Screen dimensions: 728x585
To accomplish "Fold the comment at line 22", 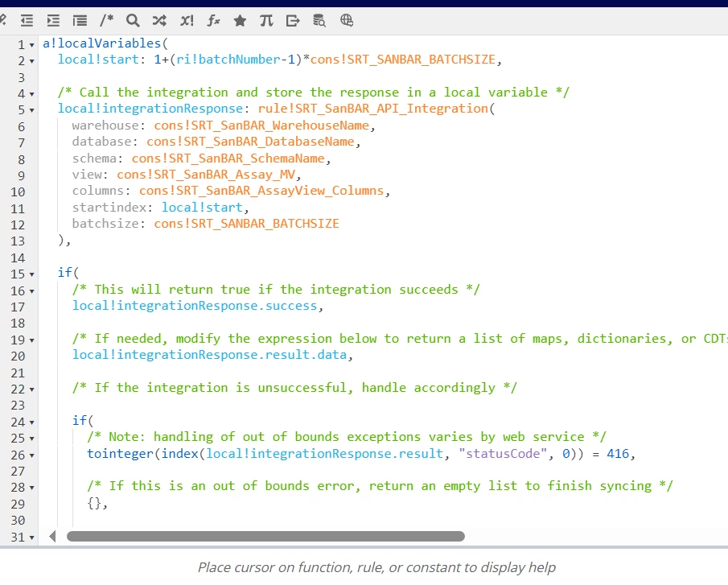I will [x=31, y=389].
